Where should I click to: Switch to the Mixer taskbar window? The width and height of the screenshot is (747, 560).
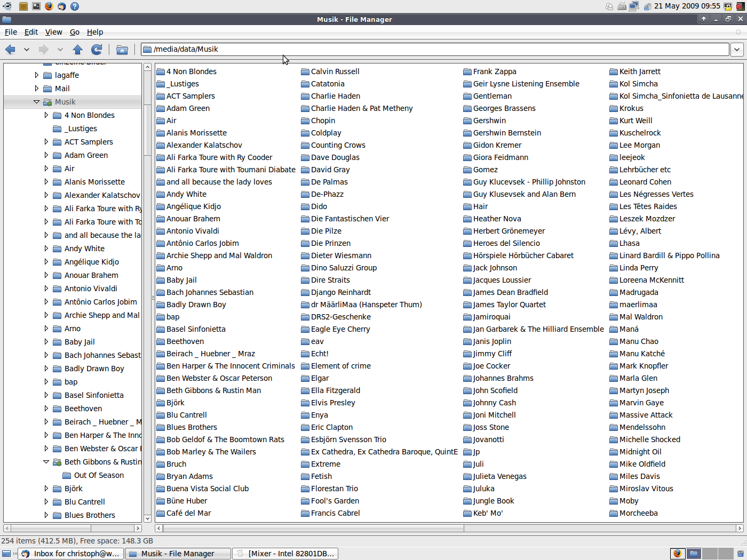(285, 554)
